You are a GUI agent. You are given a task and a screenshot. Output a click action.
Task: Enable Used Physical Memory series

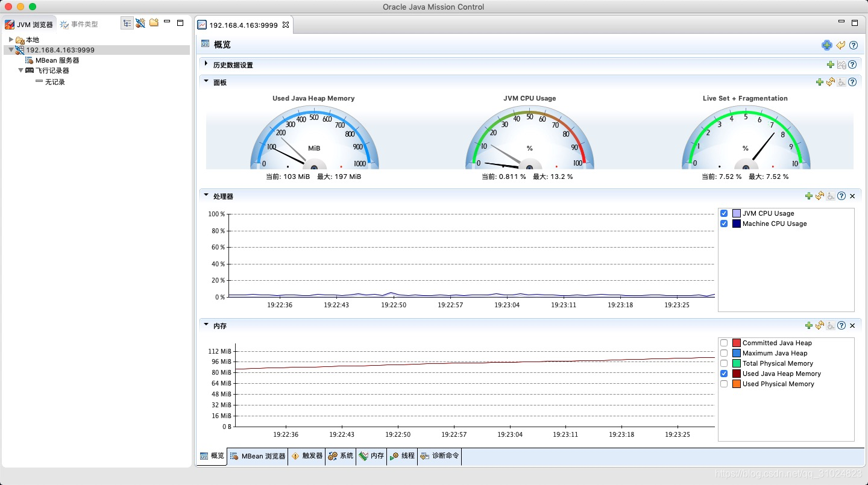(724, 384)
